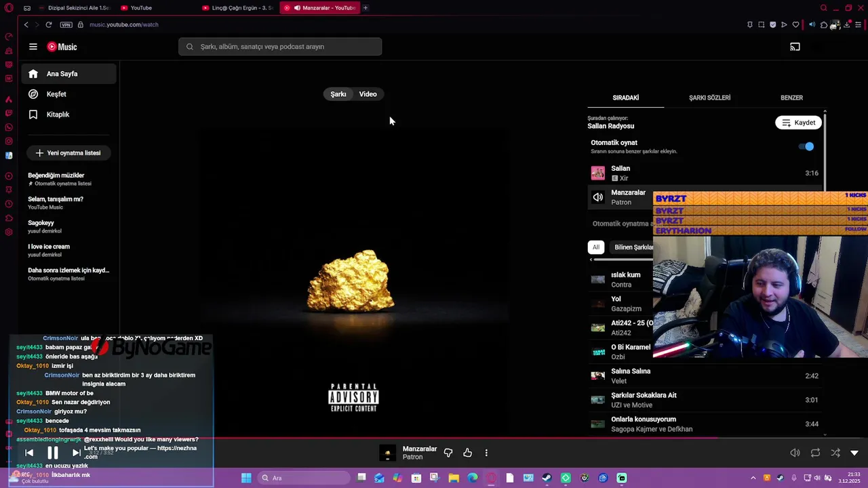
Task: Create a new playlist with Yeni oynatma listesi
Action: coord(68,153)
